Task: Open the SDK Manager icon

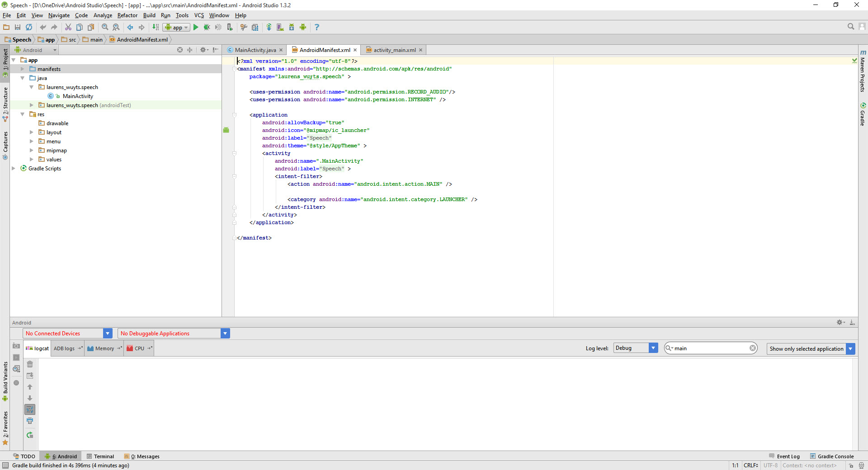Action: point(292,27)
